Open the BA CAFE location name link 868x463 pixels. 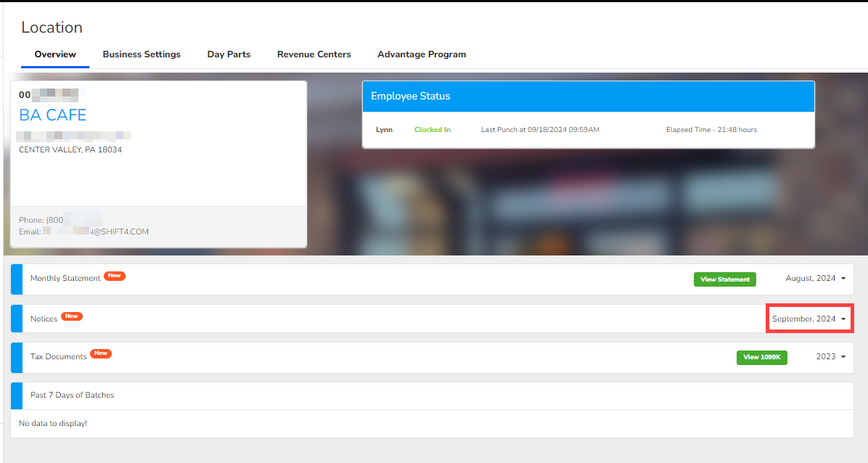point(52,115)
